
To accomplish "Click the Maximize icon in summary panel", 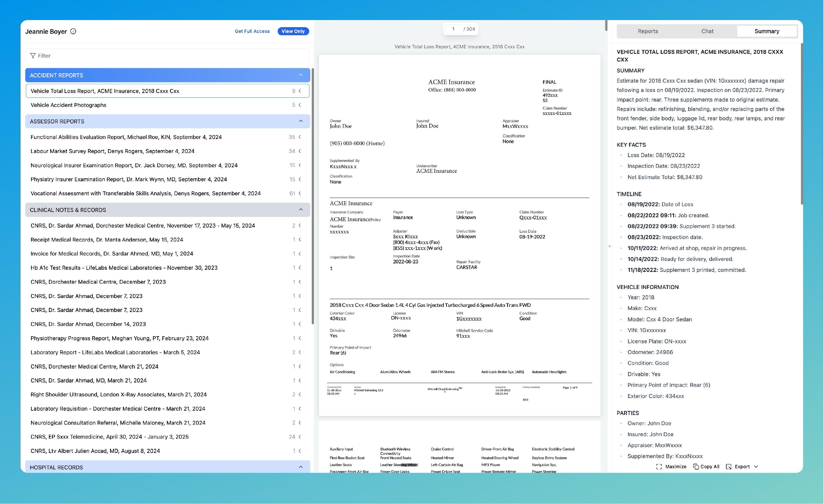I will click(x=659, y=467).
